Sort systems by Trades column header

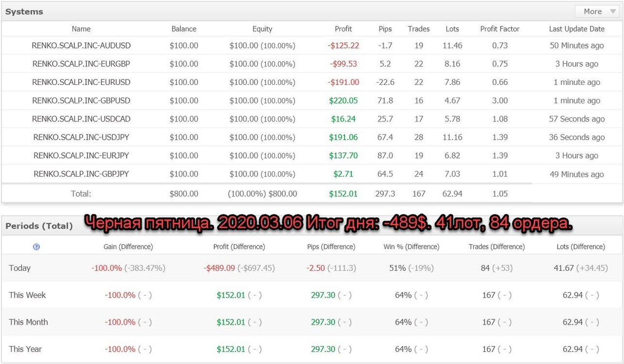click(419, 29)
